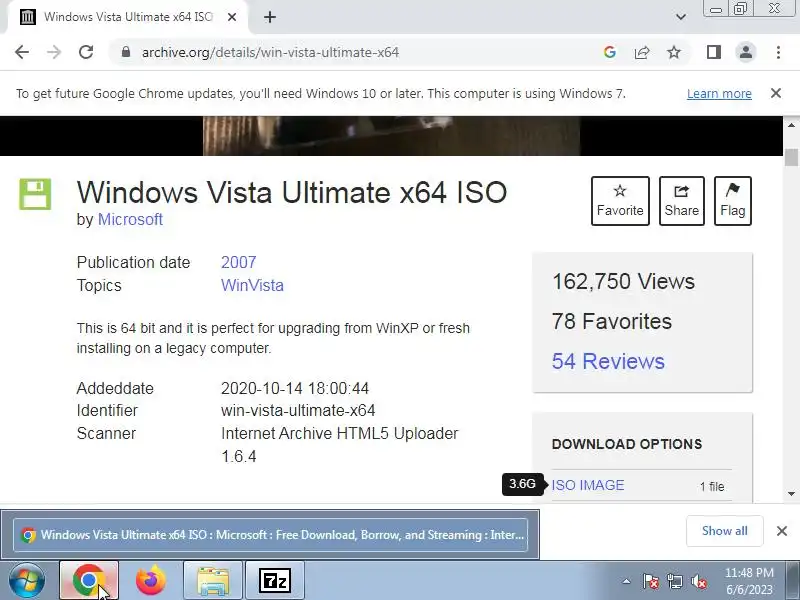Click the Favorite button
The width and height of the screenshot is (800, 600).
[x=620, y=201]
